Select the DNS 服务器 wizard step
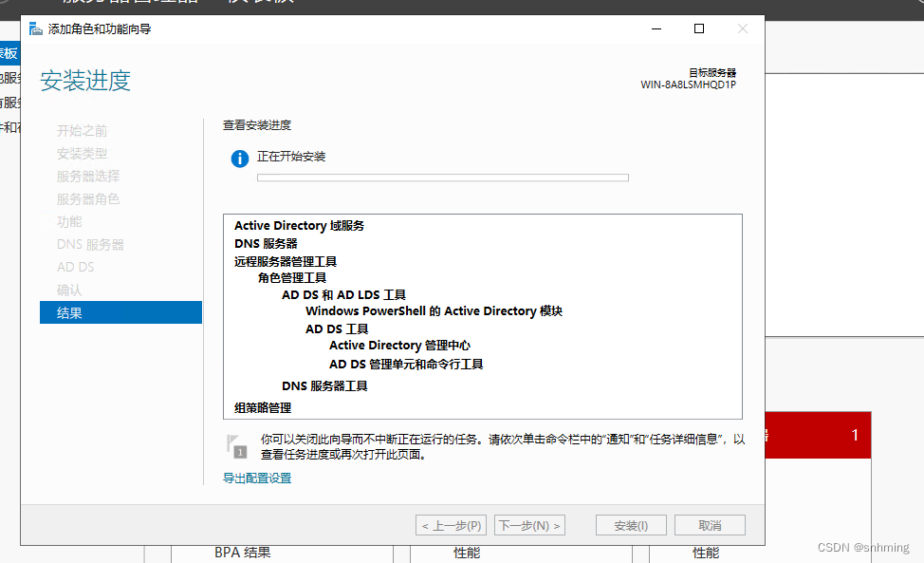 [90, 245]
